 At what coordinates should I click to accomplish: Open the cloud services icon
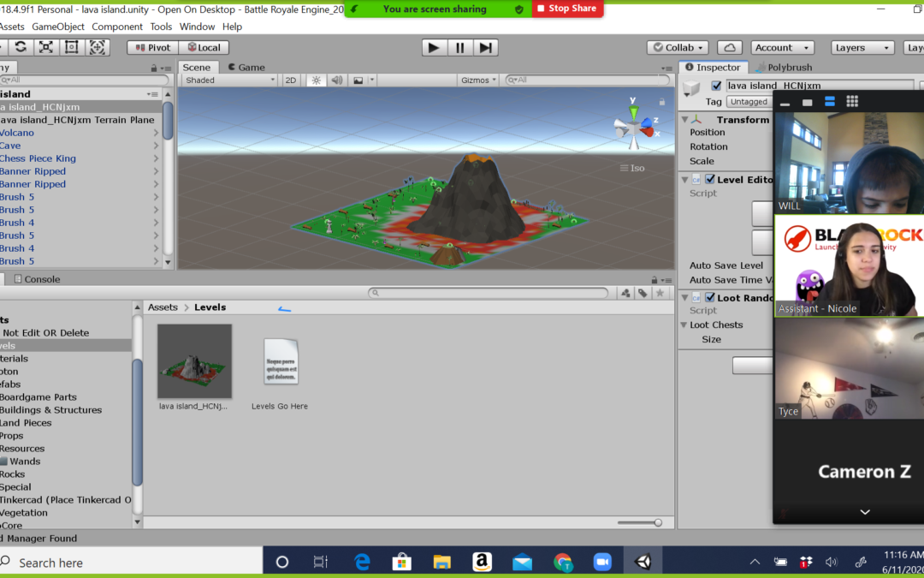click(x=729, y=48)
